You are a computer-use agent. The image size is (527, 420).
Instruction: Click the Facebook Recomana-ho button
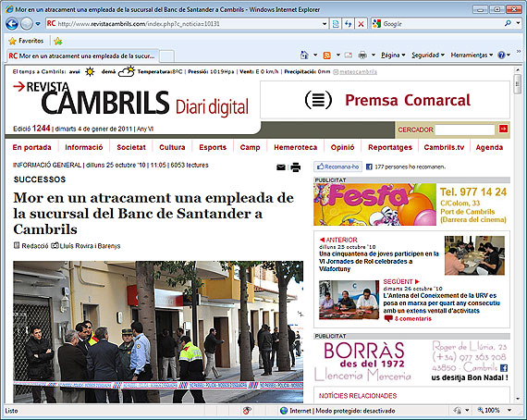(338, 167)
